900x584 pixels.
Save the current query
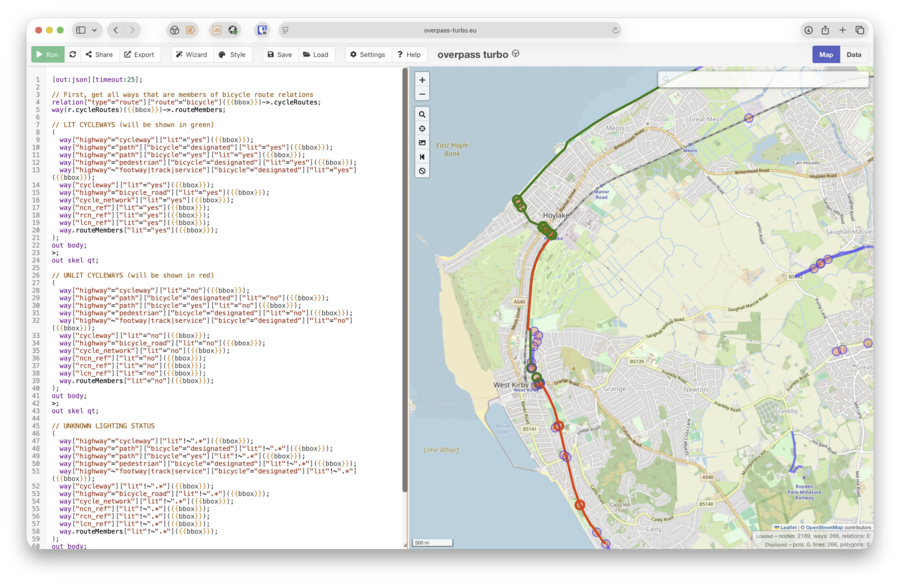click(x=277, y=55)
